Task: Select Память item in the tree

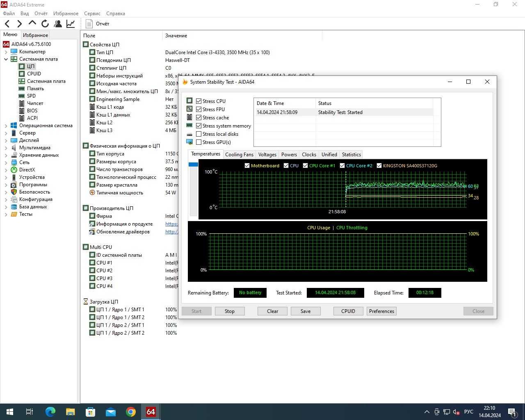Action: 35,89
